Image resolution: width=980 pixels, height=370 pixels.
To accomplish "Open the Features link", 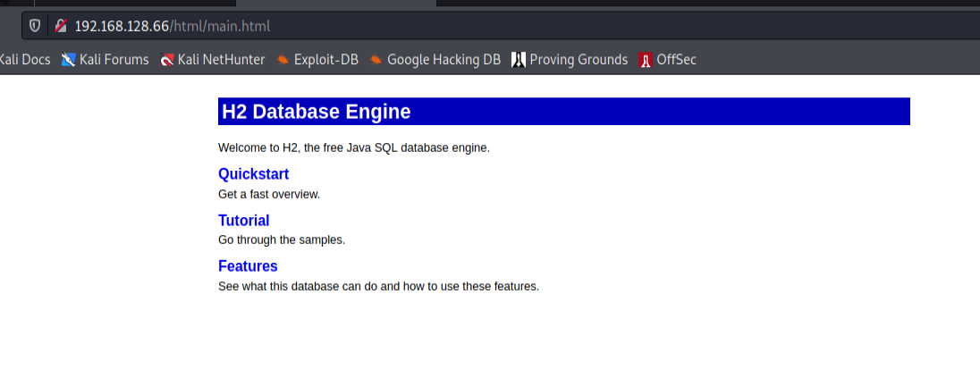I will pos(248,265).
